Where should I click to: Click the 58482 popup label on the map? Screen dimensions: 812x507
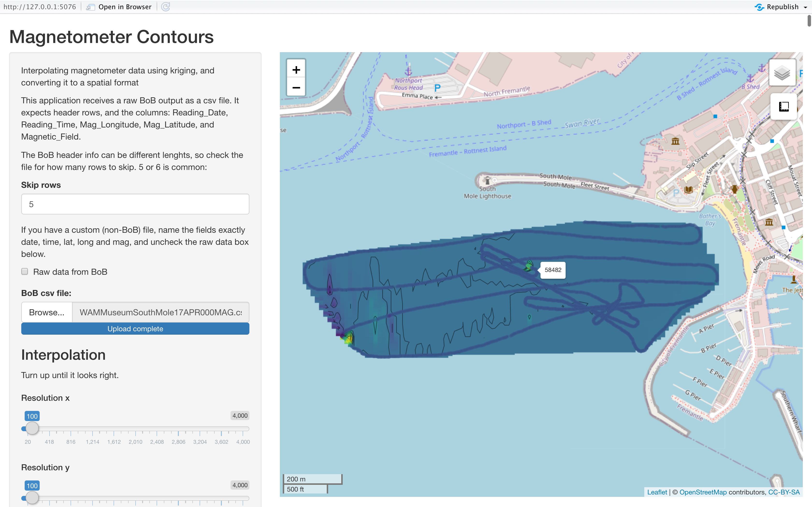tap(553, 270)
